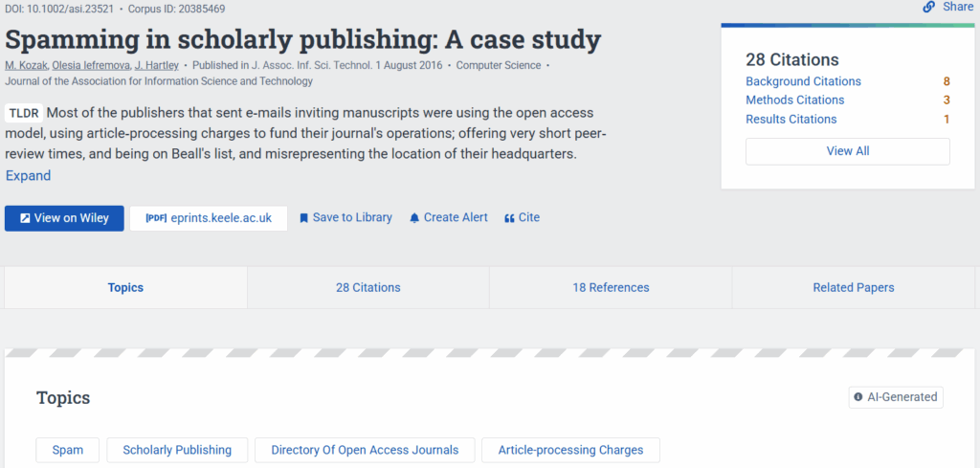Visit author M. Kozak's profile
Image resolution: width=980 pixels, height=468 pixels.
pyautogui.click(x=26, y=66)
